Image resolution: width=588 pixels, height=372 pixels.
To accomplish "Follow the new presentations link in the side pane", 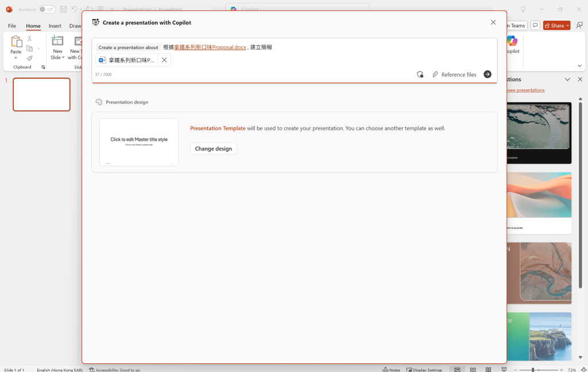I will point(525,90).
